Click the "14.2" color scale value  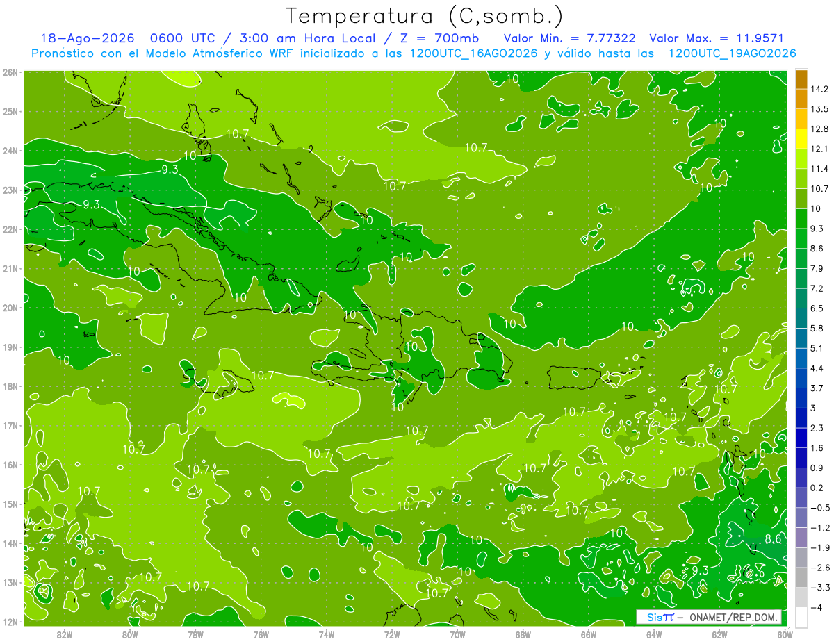click(819, 89)
